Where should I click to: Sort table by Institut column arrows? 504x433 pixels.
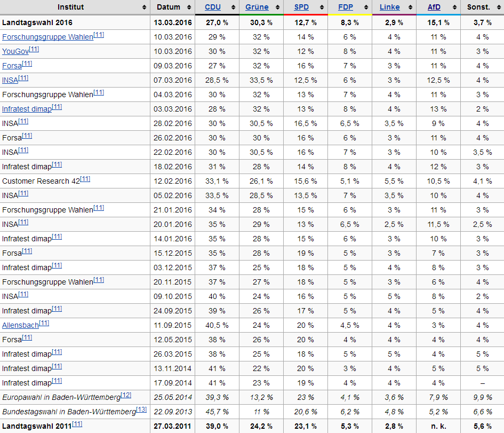[145, 7]
